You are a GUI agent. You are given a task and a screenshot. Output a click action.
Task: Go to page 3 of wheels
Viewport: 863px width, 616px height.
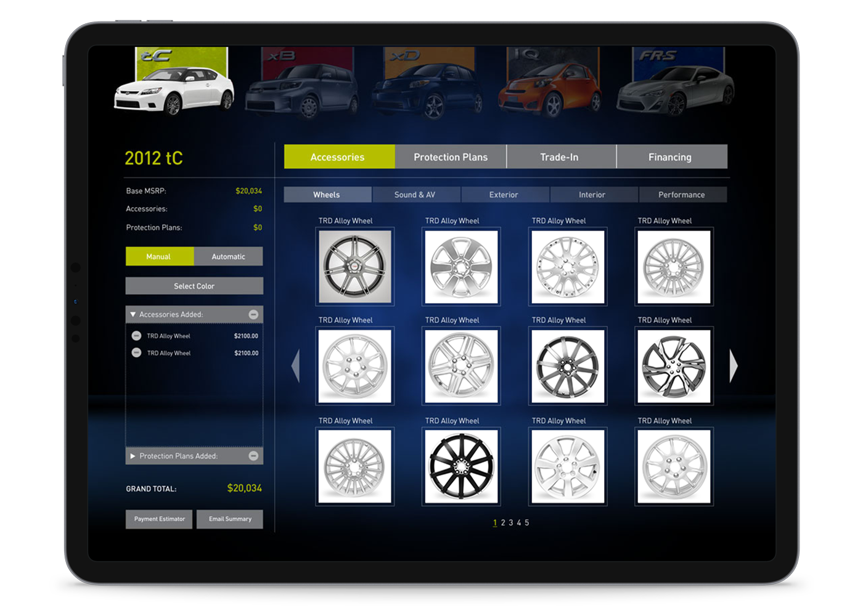coord(511,523)
